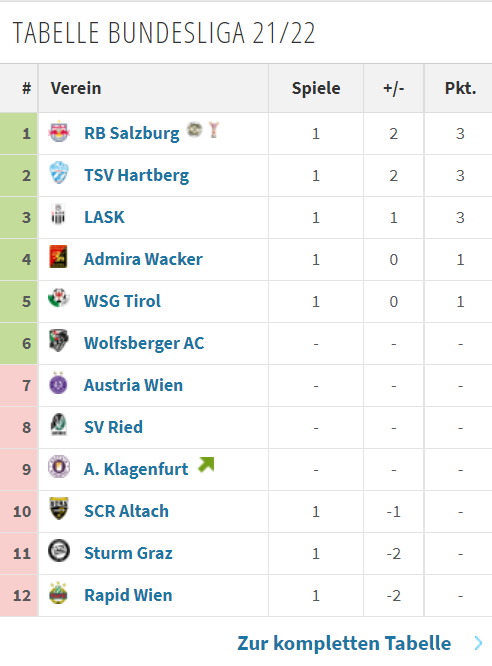Click the Pkt. column header
Image resolution: width=492 pixels, height=666 pixels.
click(460, 88)
